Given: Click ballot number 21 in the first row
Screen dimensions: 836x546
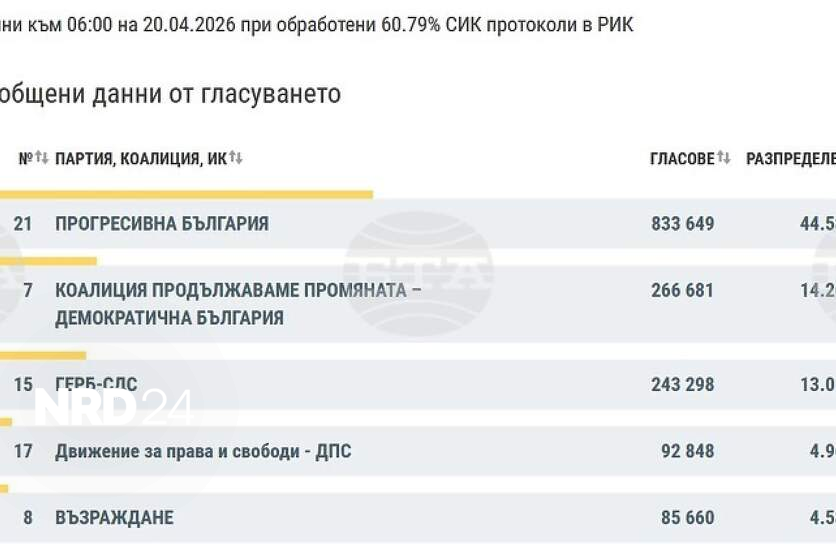Looking at the screenshot, I should (23, 224).
